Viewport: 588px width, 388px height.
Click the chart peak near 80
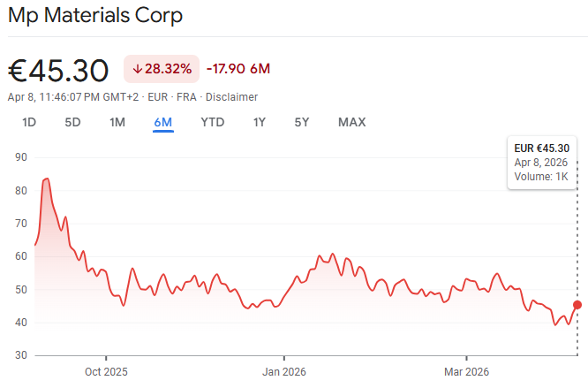tap(46, 179)
